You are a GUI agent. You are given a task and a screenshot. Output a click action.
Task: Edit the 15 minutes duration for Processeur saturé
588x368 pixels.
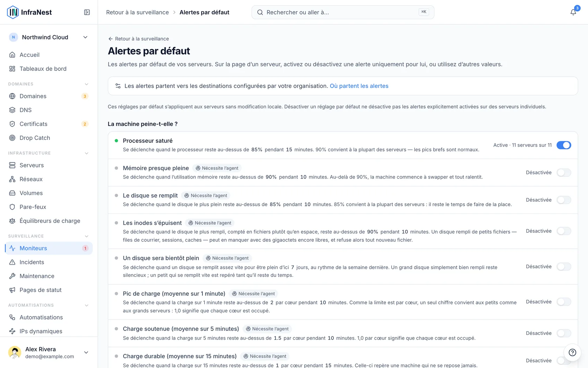[x=289, y=150]
